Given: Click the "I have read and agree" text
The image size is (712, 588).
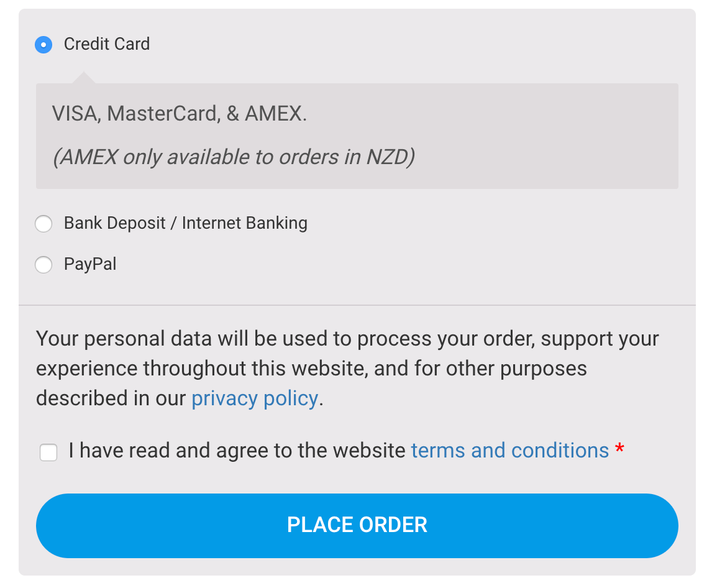Looking at the screenshot, I should (x=236, y=451).
